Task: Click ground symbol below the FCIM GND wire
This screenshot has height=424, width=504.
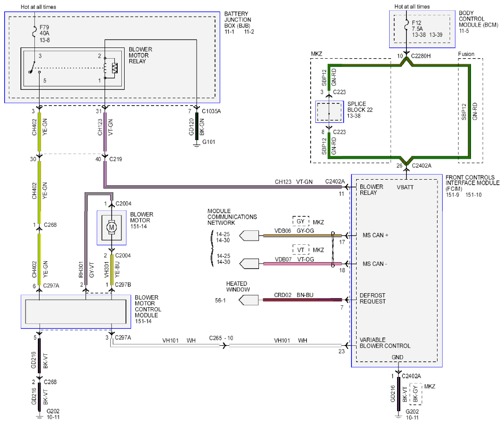Action: pos(398,416)
